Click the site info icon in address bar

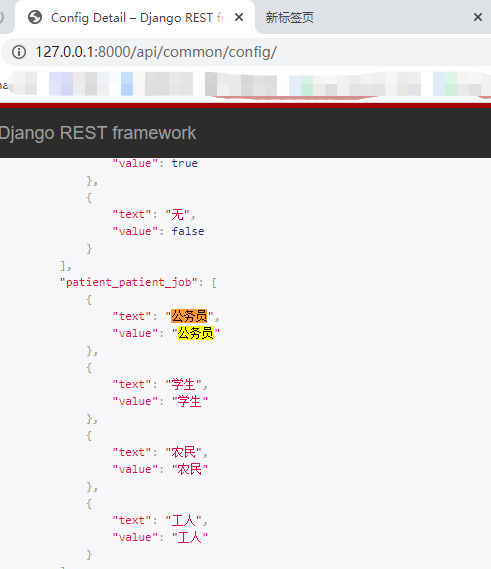click(x=19, y=52)
